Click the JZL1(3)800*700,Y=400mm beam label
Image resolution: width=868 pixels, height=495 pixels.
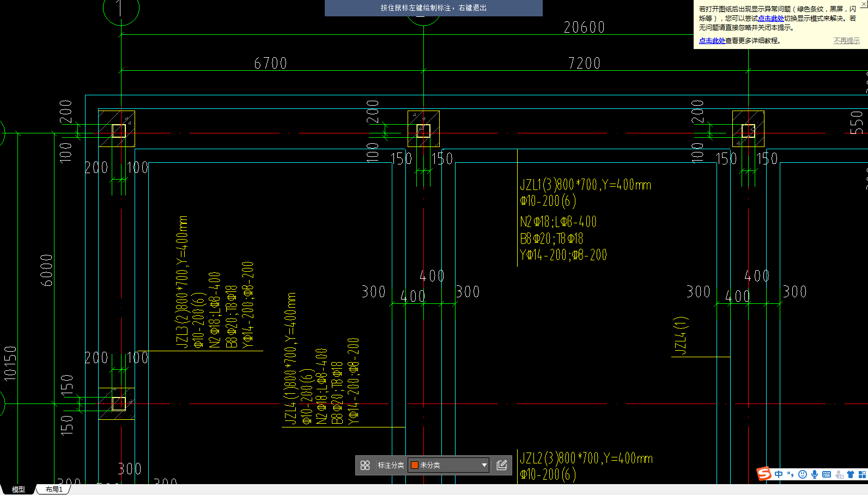[x=586, y=185]
